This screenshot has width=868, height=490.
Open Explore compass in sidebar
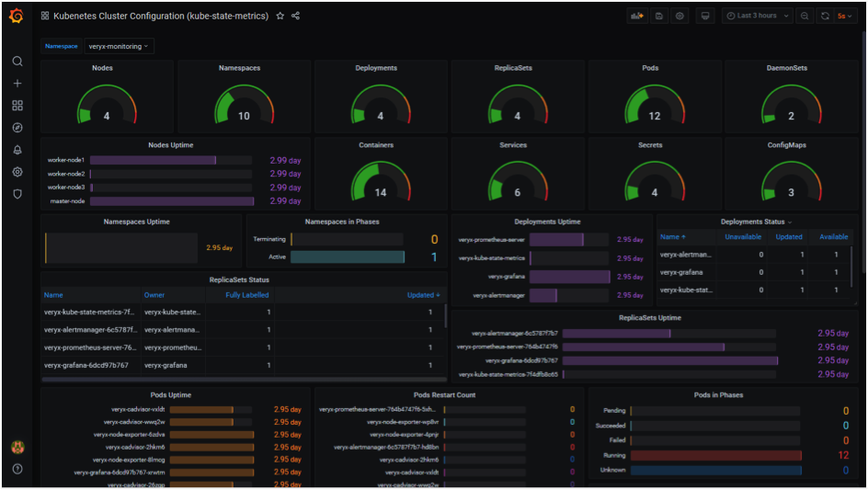(17, 128)
